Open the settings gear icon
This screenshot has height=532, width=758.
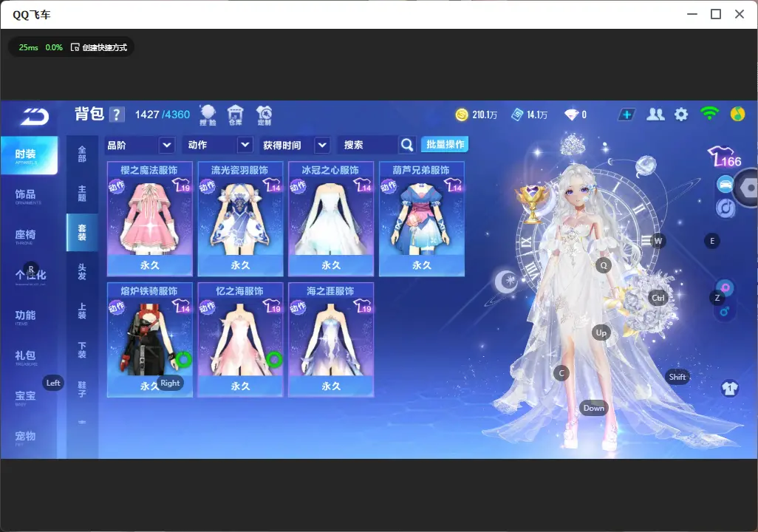(681, 115)
